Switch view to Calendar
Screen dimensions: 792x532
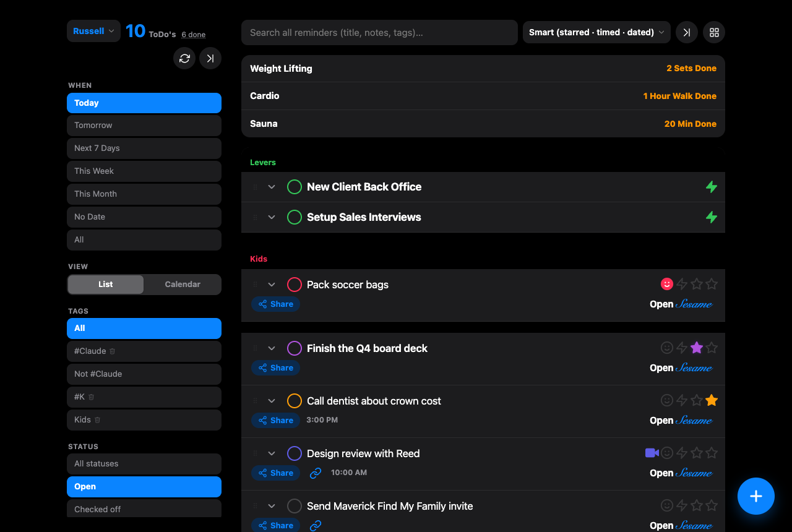[183, 285]
